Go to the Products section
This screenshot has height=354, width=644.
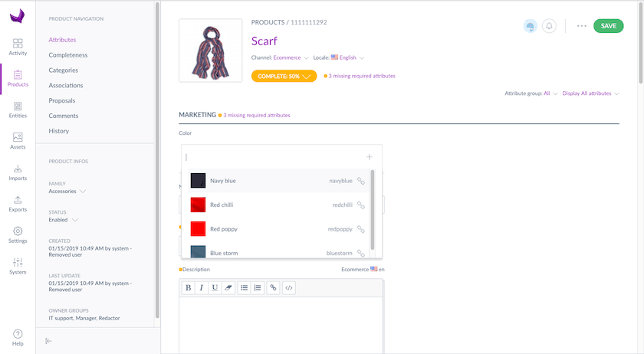(x=18, y=78)
